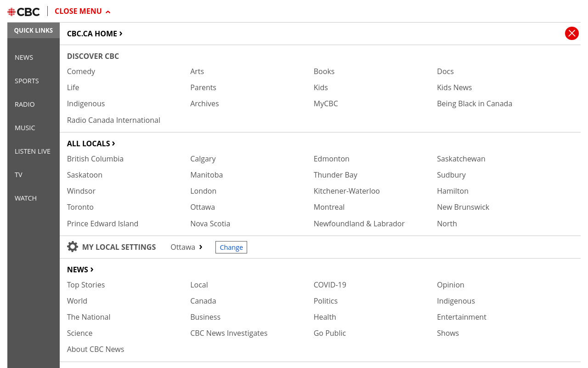
Task: Open the Docs link
Action: pyautogui.click(x=445, y=71)
